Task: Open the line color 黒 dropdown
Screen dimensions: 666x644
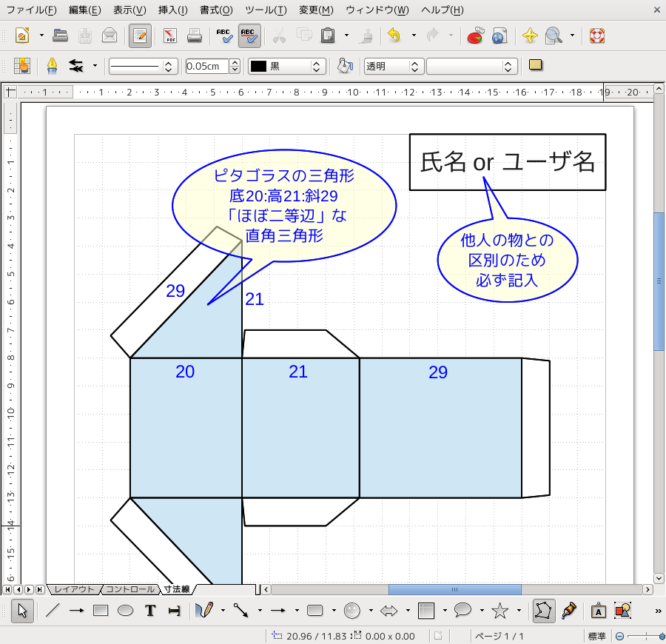Action: click(x=287, y=67)
